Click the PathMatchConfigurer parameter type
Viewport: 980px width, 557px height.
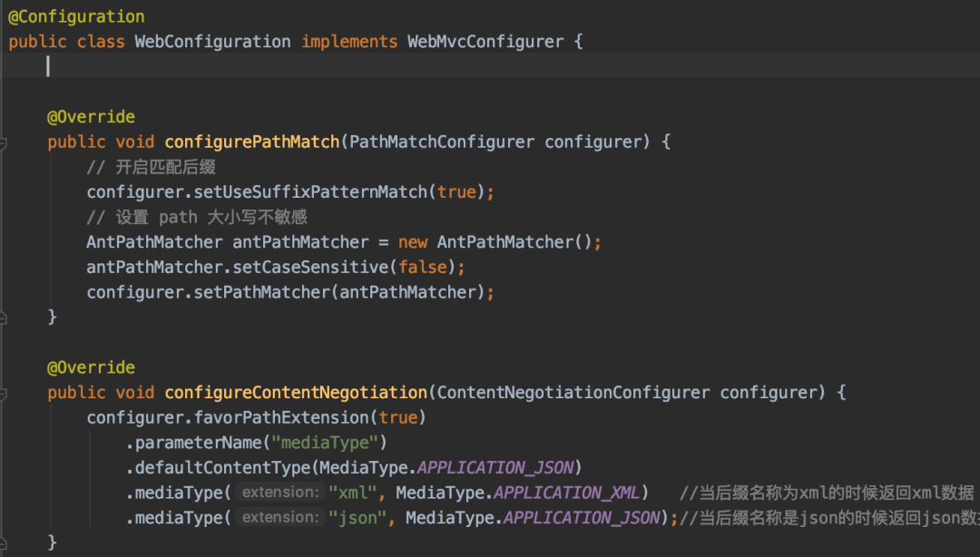coord(443,142)
